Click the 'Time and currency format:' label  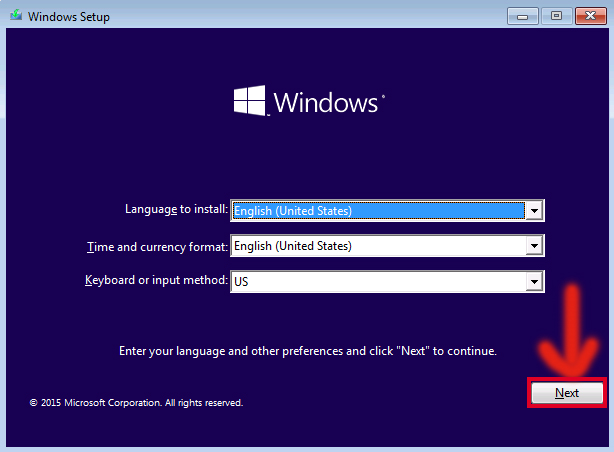[157, 247]
